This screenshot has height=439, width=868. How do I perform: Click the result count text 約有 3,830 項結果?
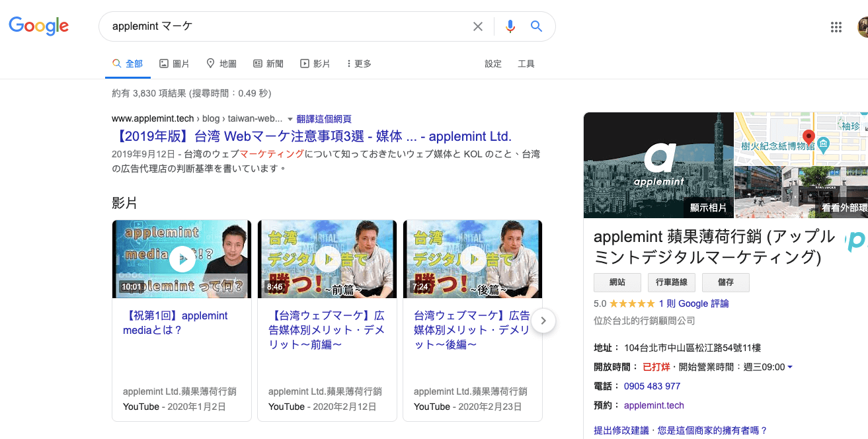coord(150,93)
